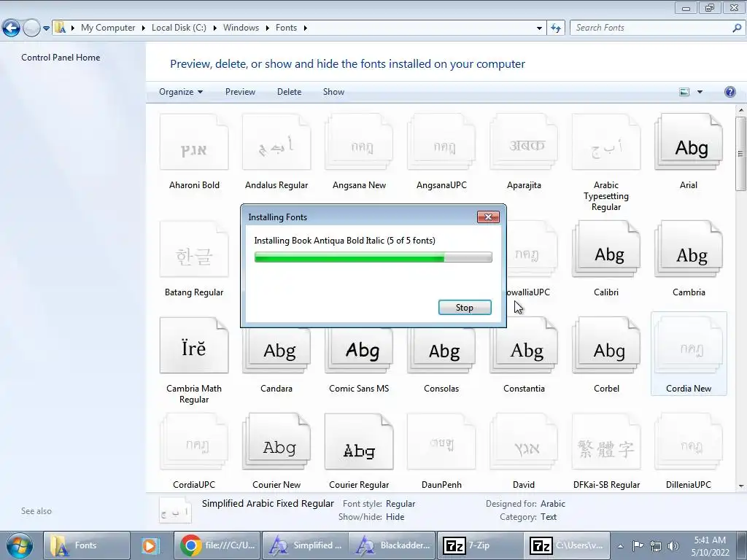Select the Courier Regular font icon
Image resolution: width=747 pixels, height=560 pixels.
(359, 441)
